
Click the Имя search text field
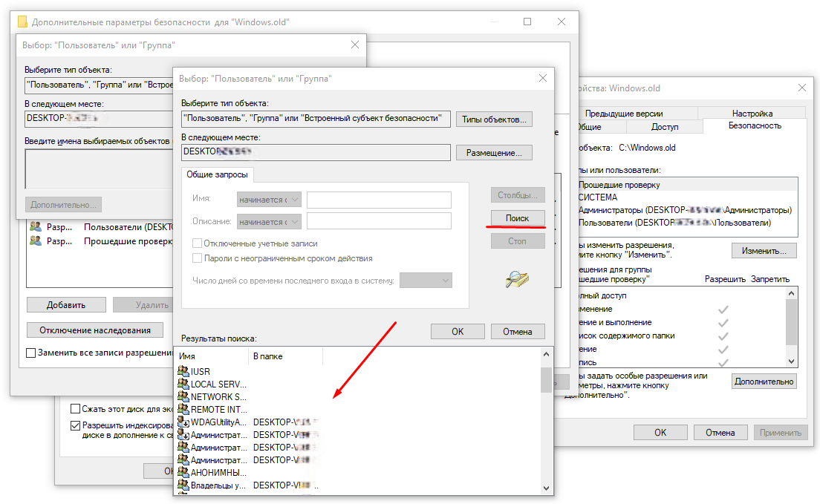[x=379, y=200]
